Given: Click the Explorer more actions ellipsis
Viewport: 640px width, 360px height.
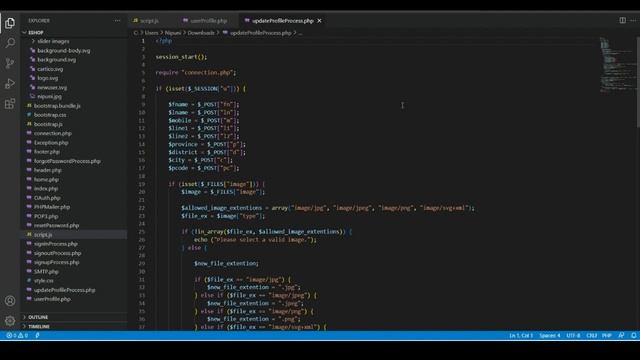Looking at the screenshot, I should point(118,20).
